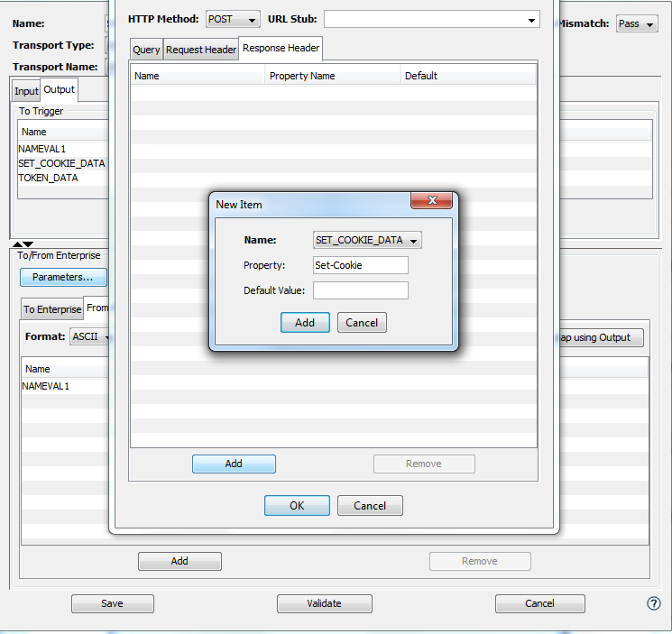Screen dimensions: 672x634
Task: Click the help question mark icon
Action: 654,603
